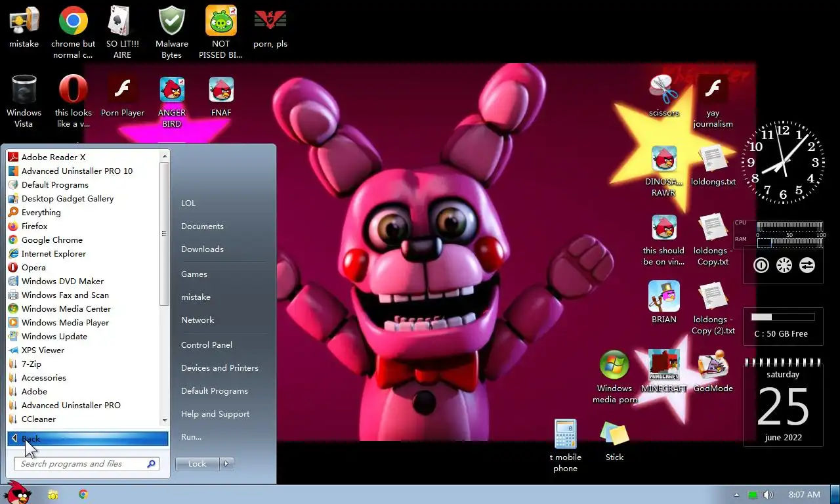Click the gadget power button icon
Viewport: 840px width, 504px height.
click(x=761, y=265)
